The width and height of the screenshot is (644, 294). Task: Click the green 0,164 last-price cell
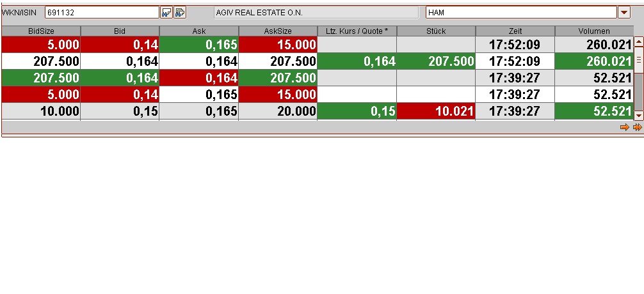tap(357, 61)
